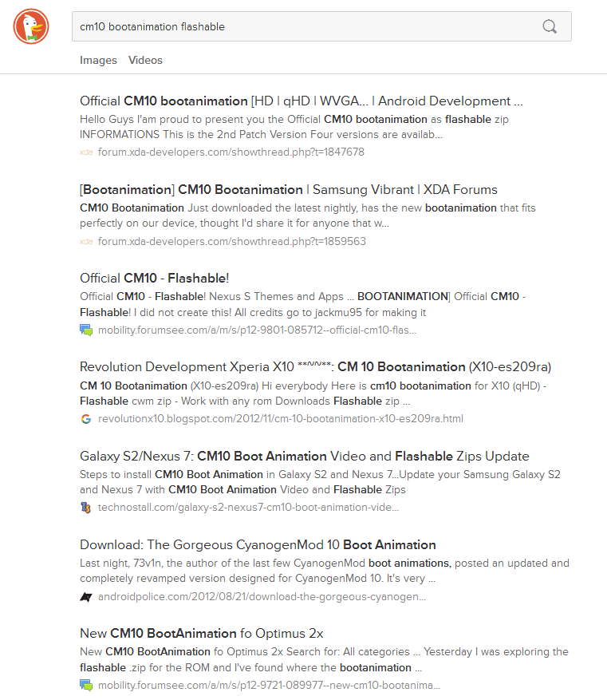Open New CM10 BootAnimation fo Optimus 2x result
Viewport: 607px width, 700px height.
tap(202, 634)
